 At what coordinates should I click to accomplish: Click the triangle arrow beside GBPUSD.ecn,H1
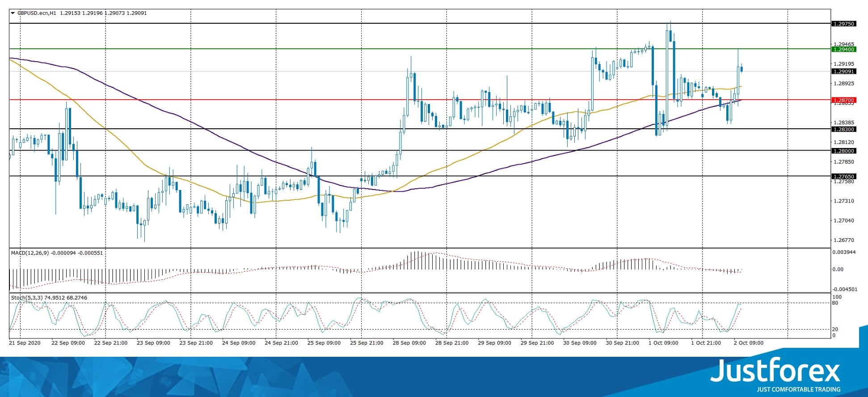pyautogui.click(x=13, y=13)
